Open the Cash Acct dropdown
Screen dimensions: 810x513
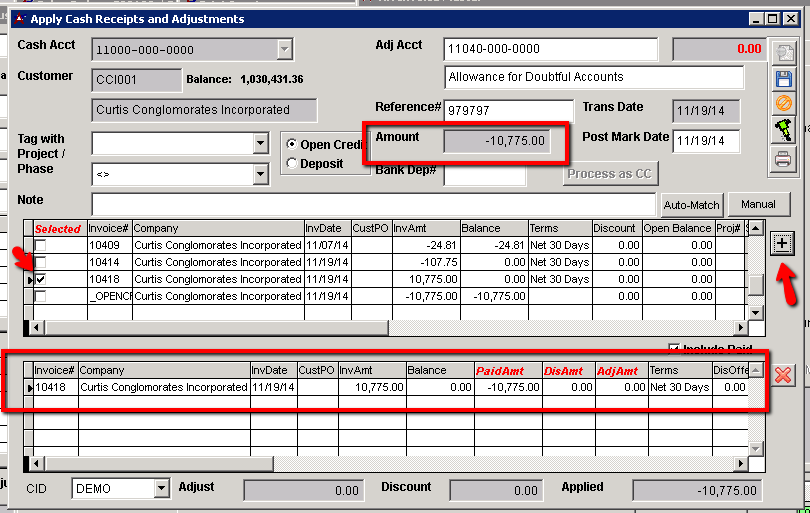284,49
